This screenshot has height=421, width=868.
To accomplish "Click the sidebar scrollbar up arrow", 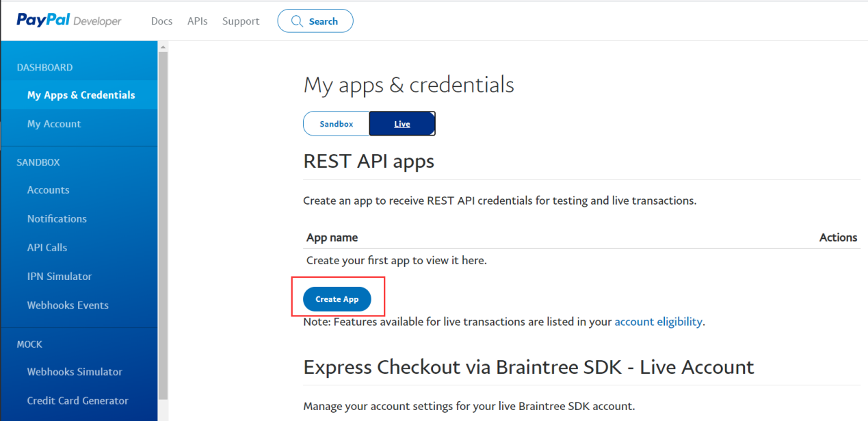I will (x=163, y=47).
